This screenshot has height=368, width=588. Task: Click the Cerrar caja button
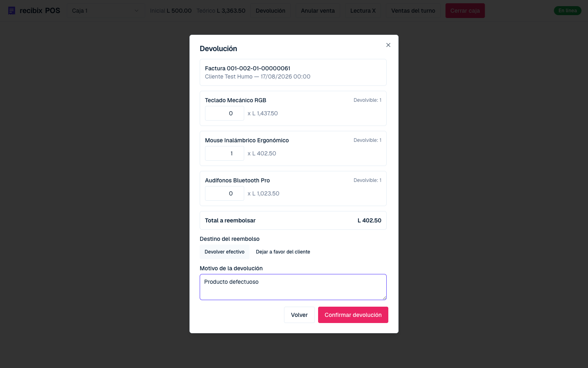465,11
